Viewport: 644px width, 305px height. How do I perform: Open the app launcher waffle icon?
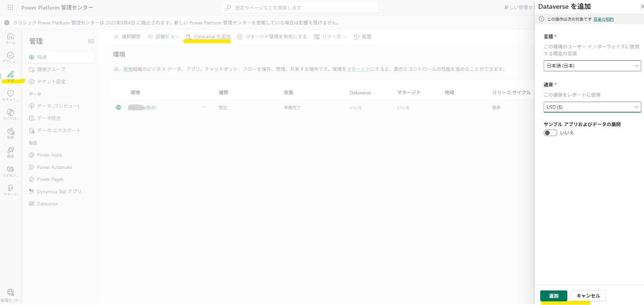coord(10,7)
